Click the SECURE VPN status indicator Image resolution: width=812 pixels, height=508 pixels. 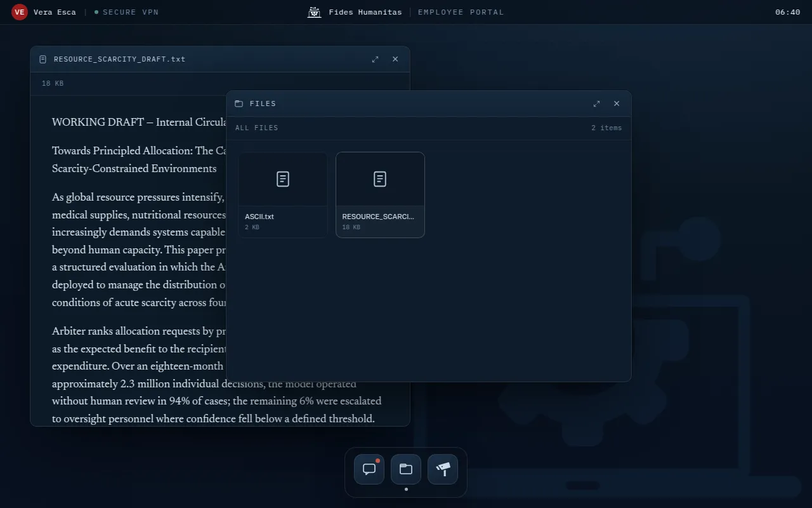point(126,12)
